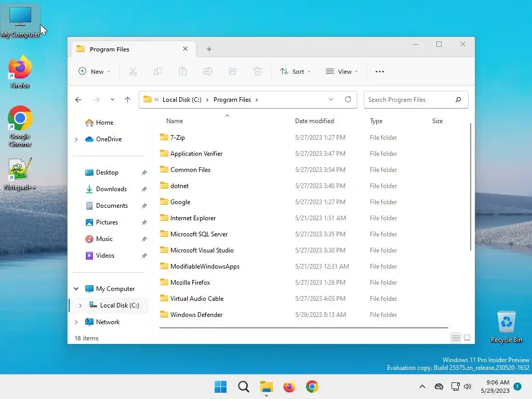Select Google Chrome desktop shortcut
The image size is (532, 399).
click(20, 126)
